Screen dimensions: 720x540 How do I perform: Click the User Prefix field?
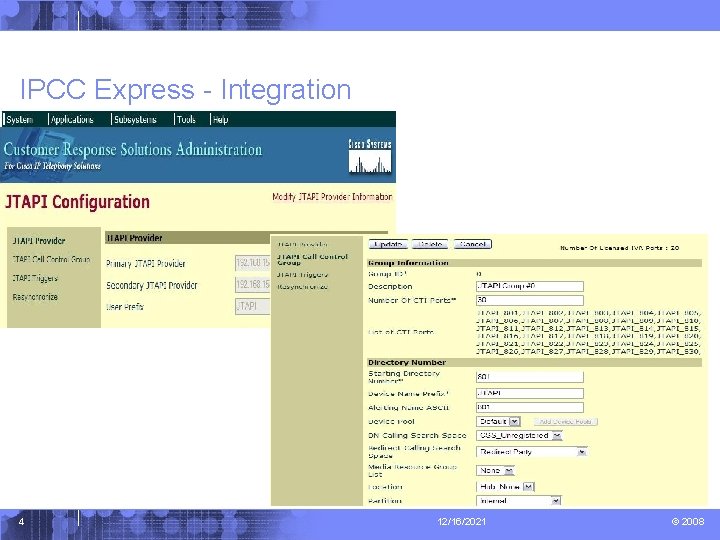253,306
